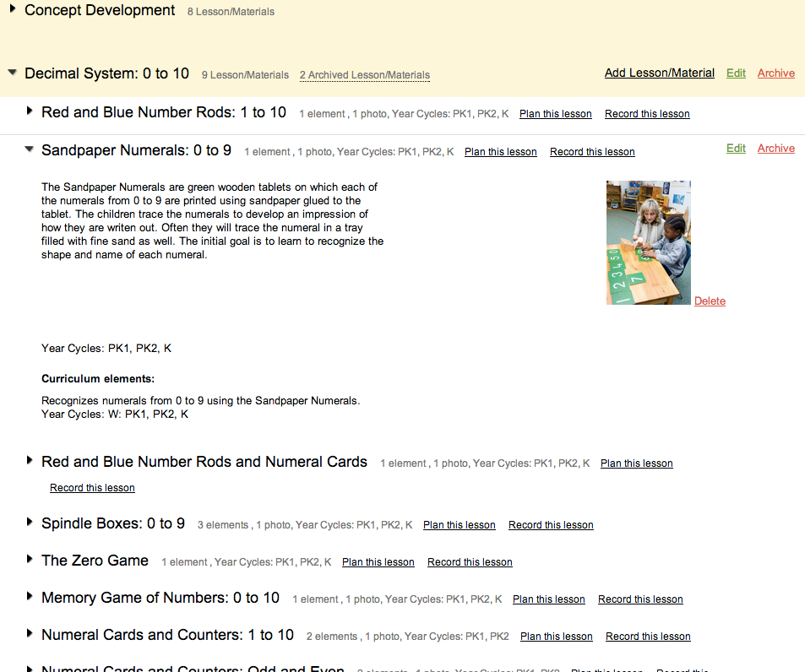
Task: Click the Add Lesson/Material link
Action: 659,73
